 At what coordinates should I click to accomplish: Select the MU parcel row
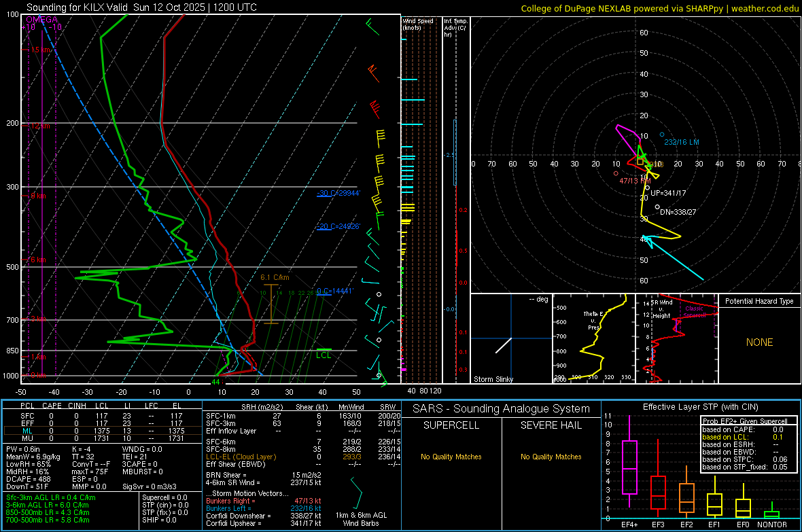pyautogui.click(x=102, y=438)
